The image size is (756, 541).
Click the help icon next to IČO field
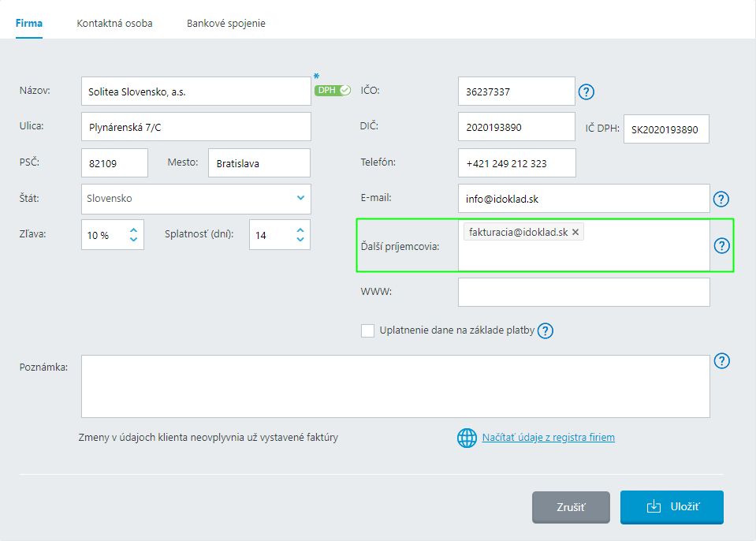[586, 91]
